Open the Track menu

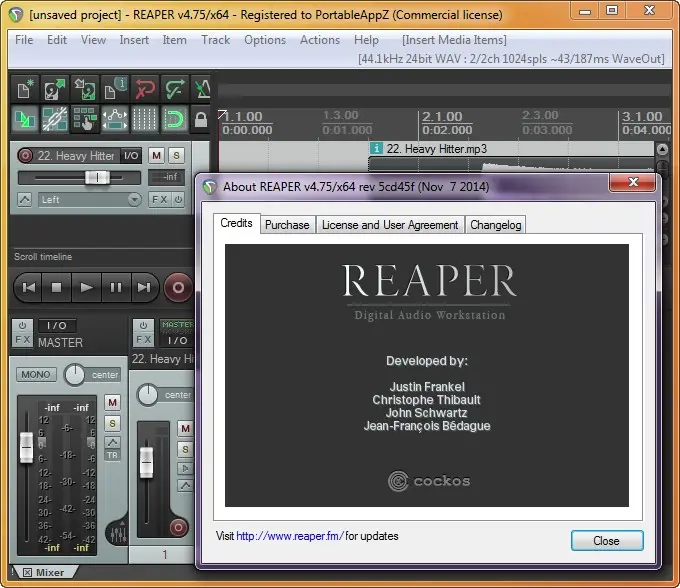pos(216,40)
